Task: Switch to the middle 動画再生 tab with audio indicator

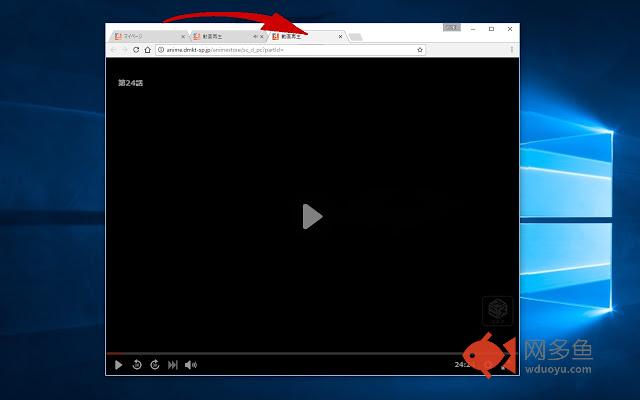Action: tap(228, 36)
